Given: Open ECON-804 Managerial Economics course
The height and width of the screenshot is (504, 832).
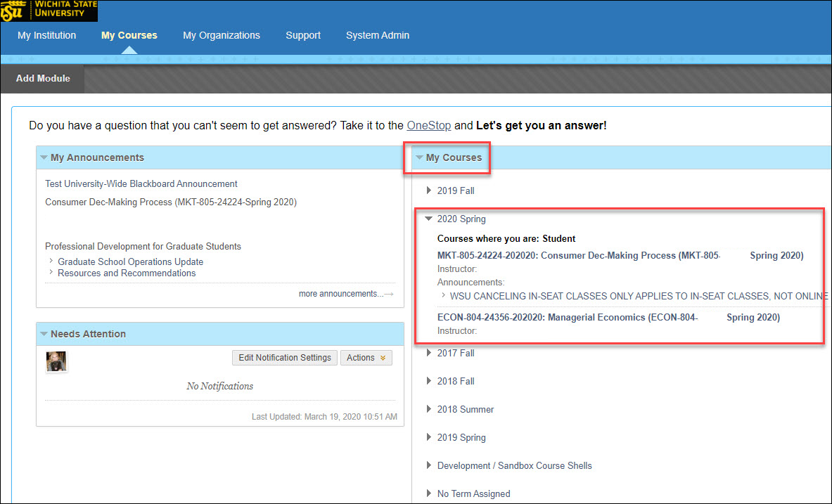Looking at the screenshot, I should [x=608, y=318].
